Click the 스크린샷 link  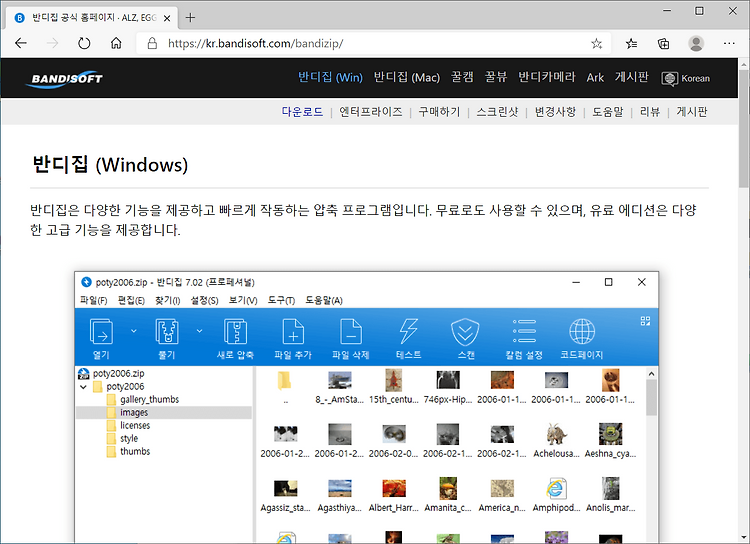coord(497,112)
